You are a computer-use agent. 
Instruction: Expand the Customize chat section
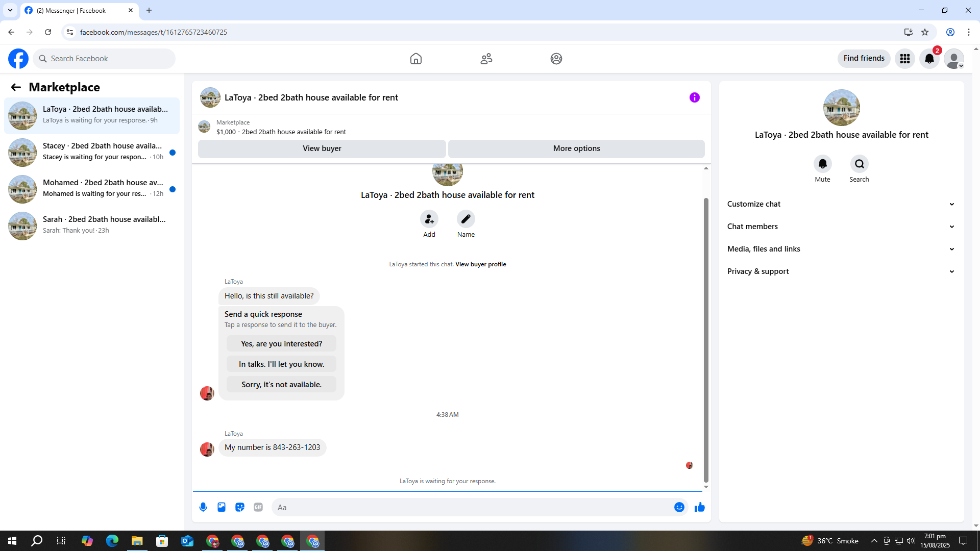[841, 204]
